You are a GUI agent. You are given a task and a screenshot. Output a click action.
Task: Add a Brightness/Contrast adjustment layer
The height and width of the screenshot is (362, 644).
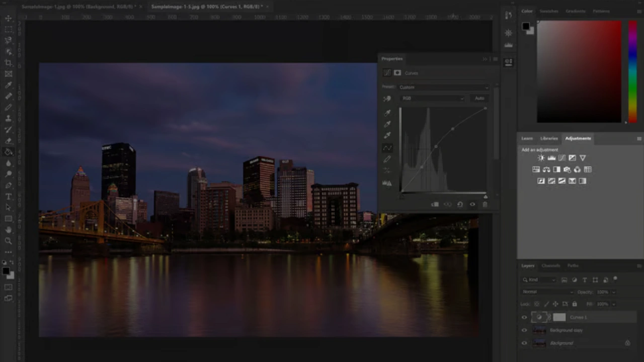point(541,157)
